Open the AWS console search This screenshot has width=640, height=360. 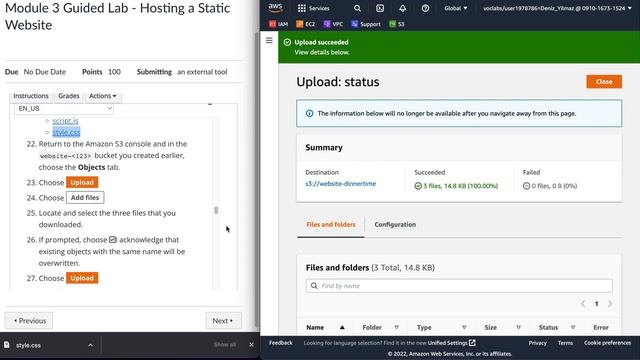pyautogui.click(x=357, y=8)
